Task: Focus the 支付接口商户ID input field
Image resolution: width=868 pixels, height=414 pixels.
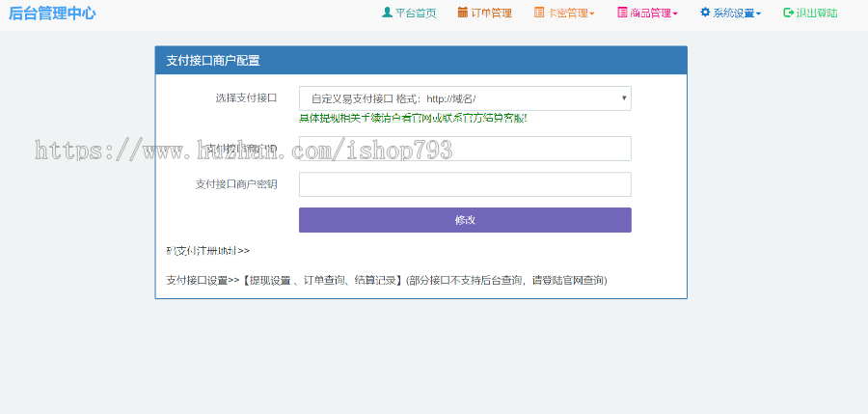Action: 465,149
